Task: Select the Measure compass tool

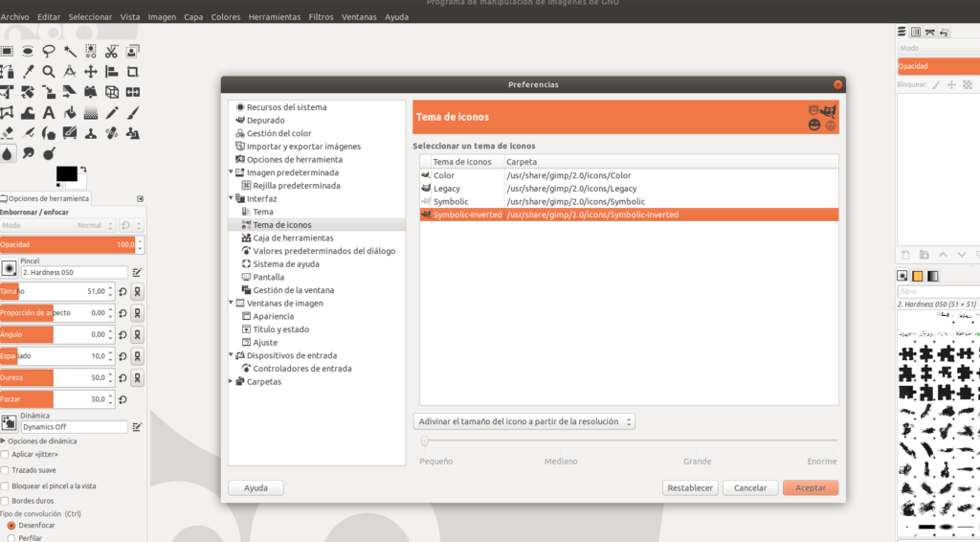Action: [x=69, y=72]
